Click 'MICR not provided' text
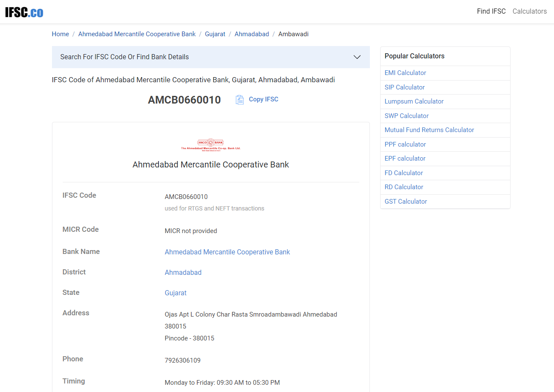This screenshot has height=392, width=554. tap(191, 231)
